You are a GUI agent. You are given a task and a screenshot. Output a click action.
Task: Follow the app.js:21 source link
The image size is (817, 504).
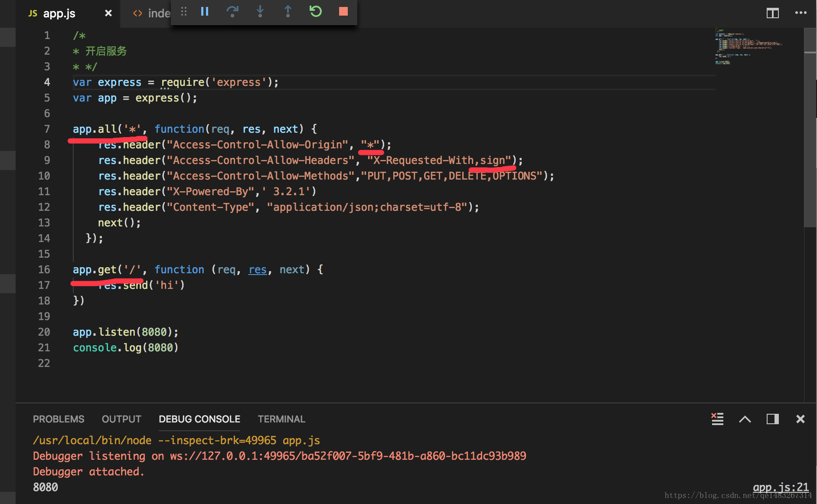click(781, 487)
